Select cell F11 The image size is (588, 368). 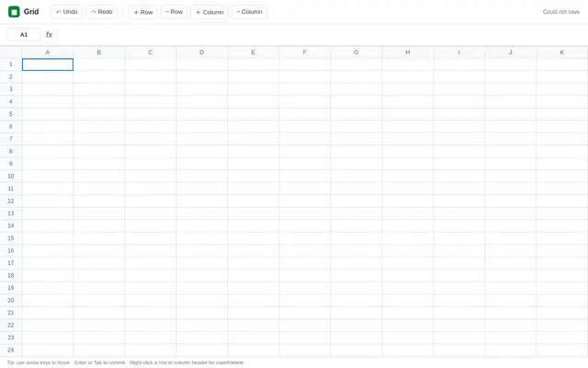tap(304, 189)
